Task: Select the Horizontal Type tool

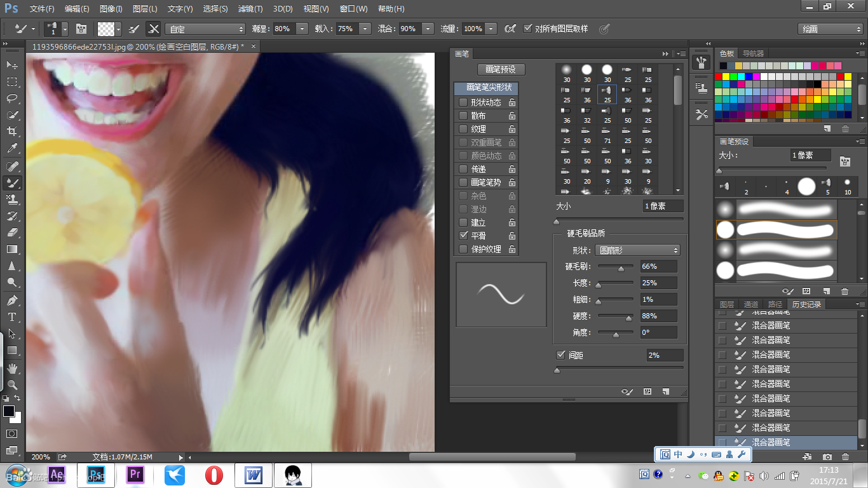Action: coord(12,317)
